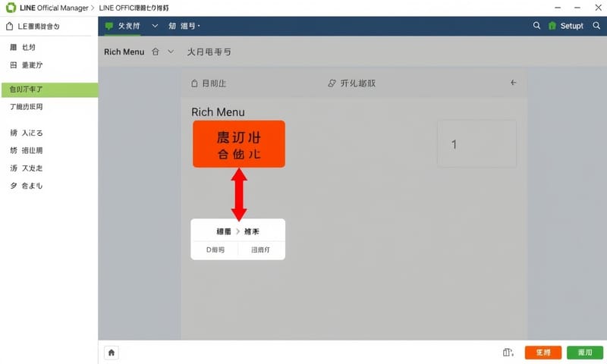Open the LINE Official Manager breadcrumb
Screen dimensions: 607x364
click(x=54, y=8)
